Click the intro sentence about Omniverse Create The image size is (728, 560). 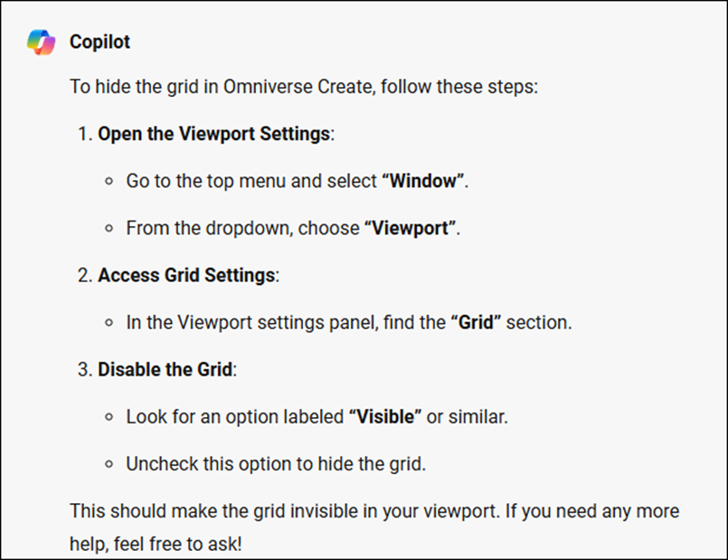[304, 87]
